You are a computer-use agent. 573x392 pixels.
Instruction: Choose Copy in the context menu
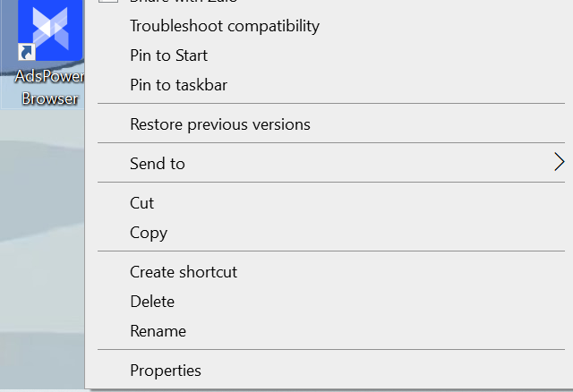click(149, 233)
